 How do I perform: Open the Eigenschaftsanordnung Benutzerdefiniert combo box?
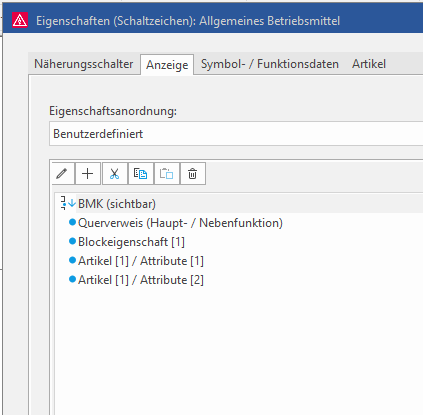(x=236, y=134)
